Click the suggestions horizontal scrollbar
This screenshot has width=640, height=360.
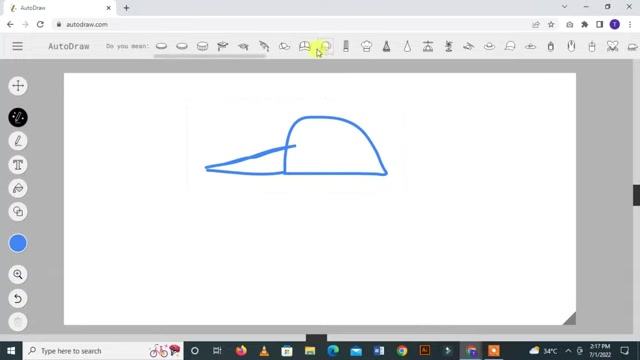pyautogui.click(x=210, y=56)
